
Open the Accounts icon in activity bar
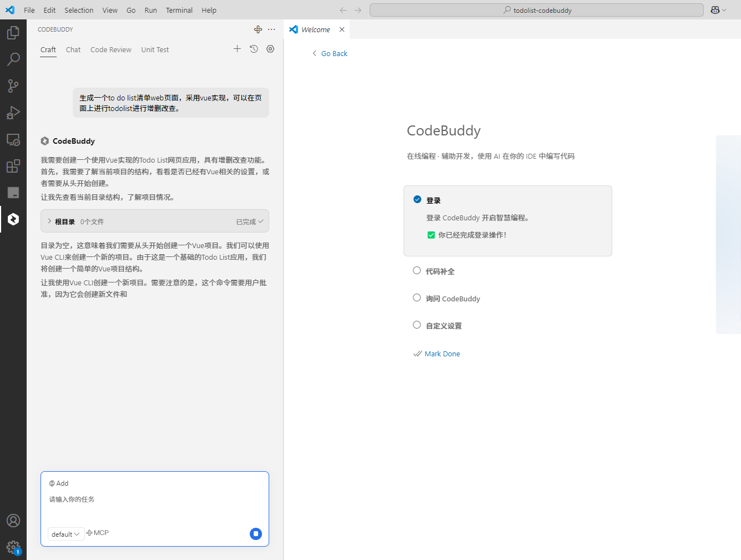click(x=13, y=521)
